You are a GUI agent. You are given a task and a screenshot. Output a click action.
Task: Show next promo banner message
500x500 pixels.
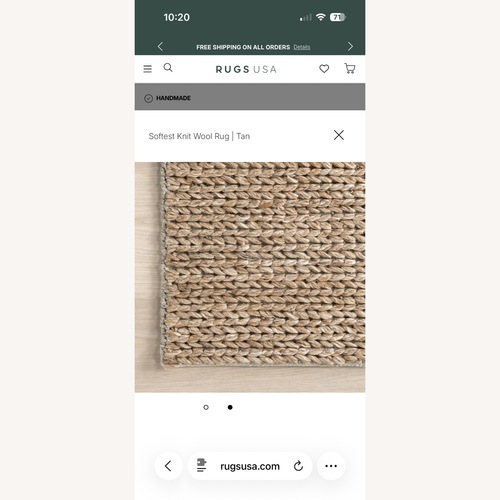350,46
